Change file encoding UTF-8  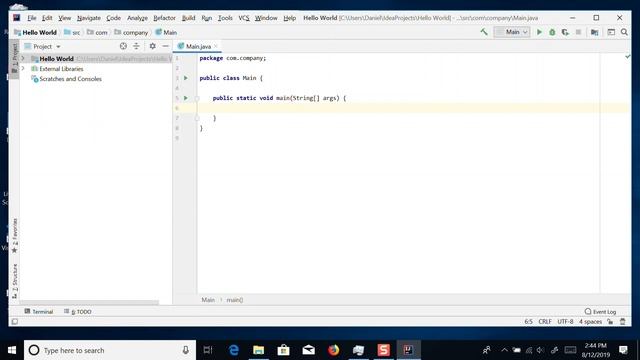click(x=565, y=322)
